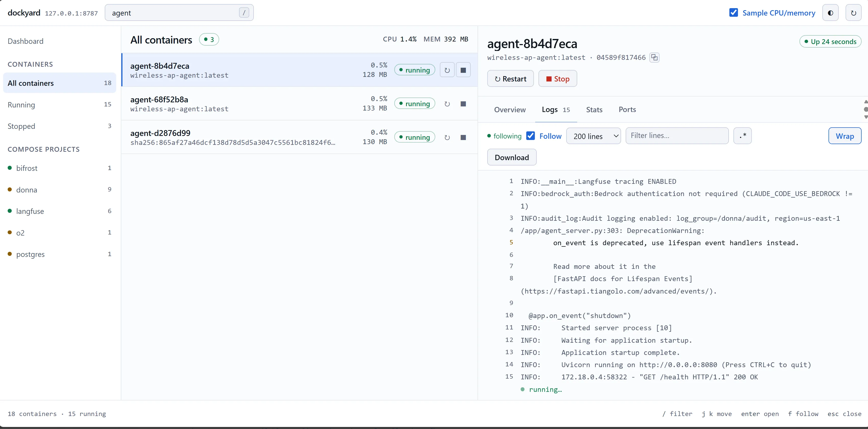This screenshot has width=868, height=429.
Task: Click the red Stop button
Action: click(557, 78)
